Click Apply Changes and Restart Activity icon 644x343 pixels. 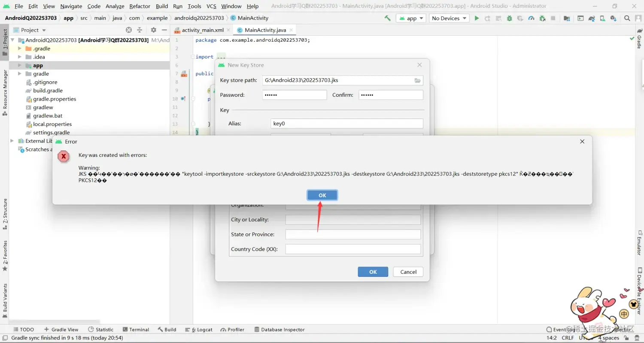tap(488, 18)
